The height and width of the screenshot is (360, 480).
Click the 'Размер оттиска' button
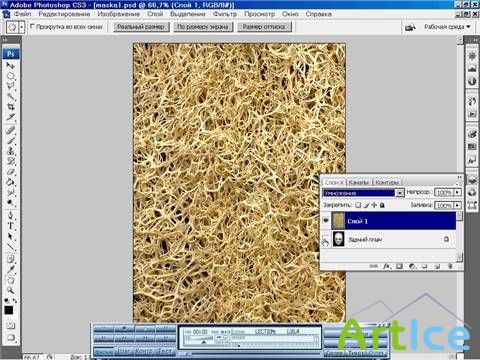click(x=264, y=27)
